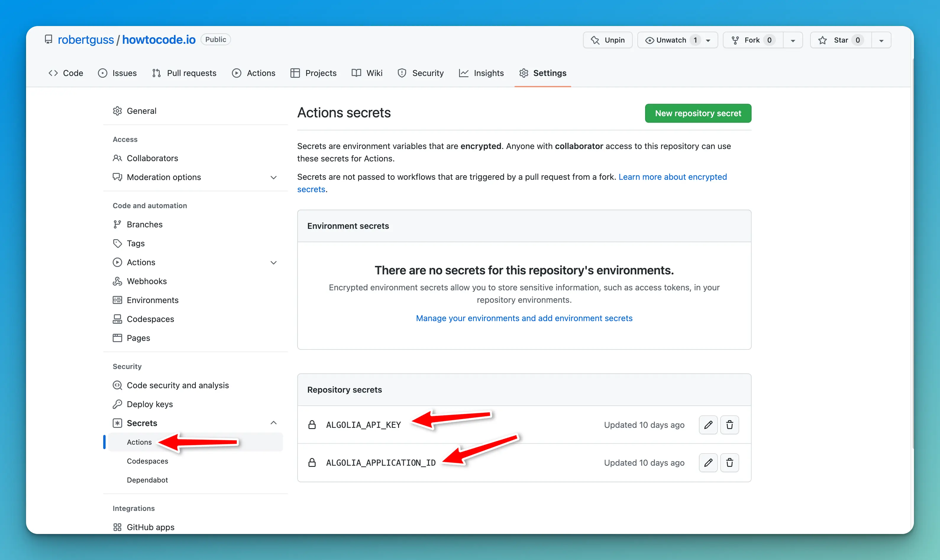Image resolution: width=940 pixels, height=560 pixels.
Task: Open the howtocode.io repository link
Action: (159, 40)
